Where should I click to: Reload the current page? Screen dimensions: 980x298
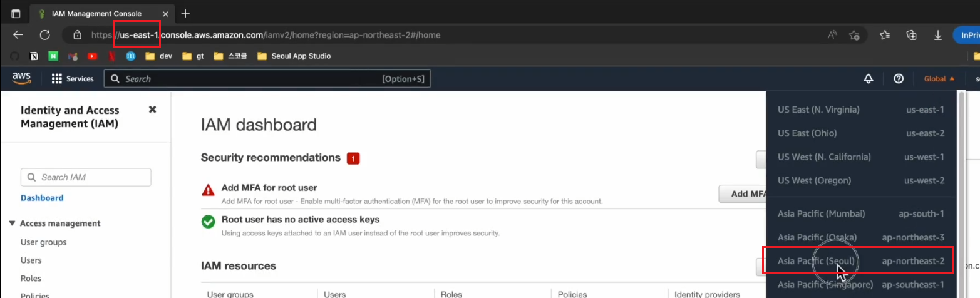(45, 35)
